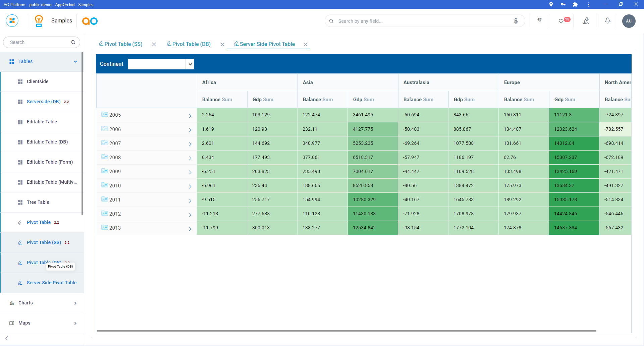The width and height of the screenshot is (644, 346).
Task: Click the pen edit icon in header
Action: click(x=586, y=21)
